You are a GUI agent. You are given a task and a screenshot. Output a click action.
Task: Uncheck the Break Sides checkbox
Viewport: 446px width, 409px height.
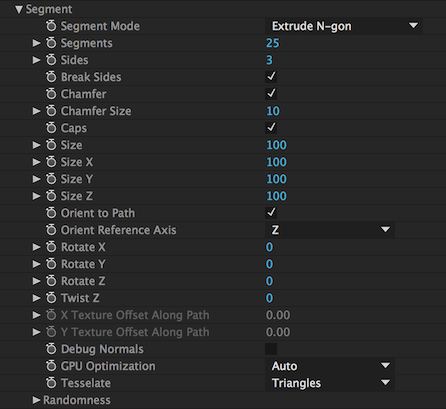(x=271, y=76)
